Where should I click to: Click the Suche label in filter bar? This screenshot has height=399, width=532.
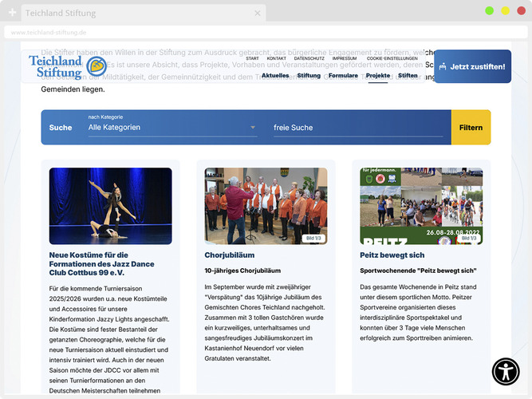click(x=61, y=128)
